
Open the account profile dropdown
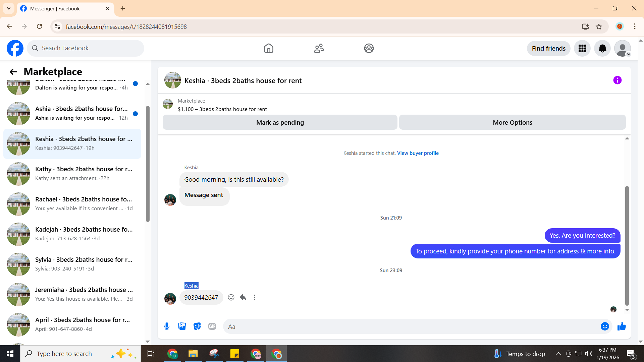coord(623,49)
